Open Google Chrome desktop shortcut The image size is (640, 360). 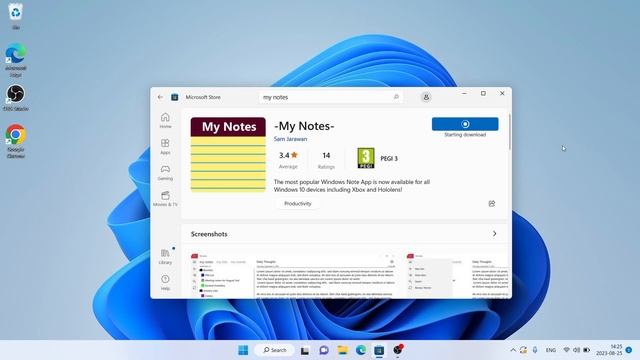(16, 141)
